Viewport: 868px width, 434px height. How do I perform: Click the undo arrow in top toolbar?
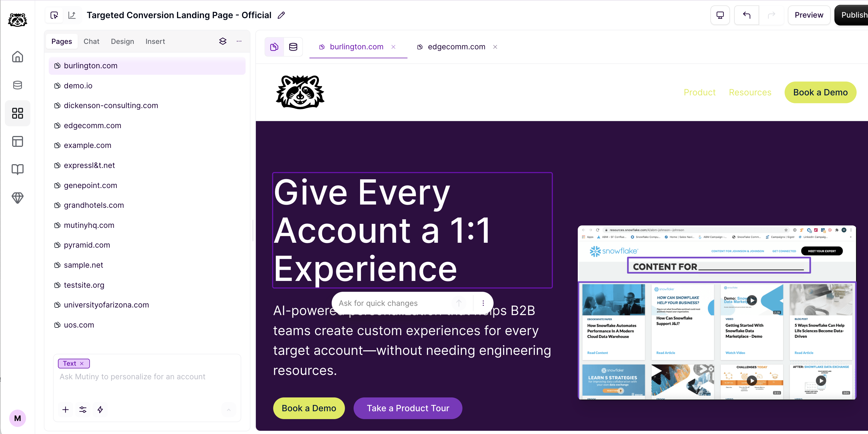[x=747, y=15]
